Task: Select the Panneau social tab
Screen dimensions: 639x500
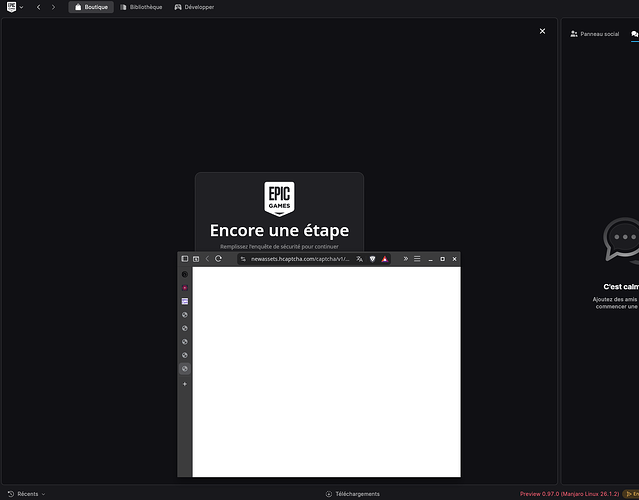Action: [x=595, y=34]
